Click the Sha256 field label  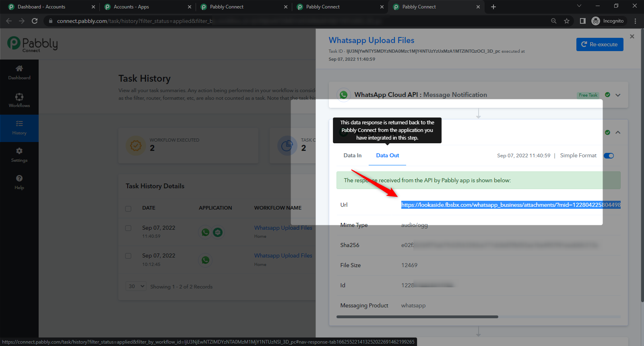coord(350,245)
